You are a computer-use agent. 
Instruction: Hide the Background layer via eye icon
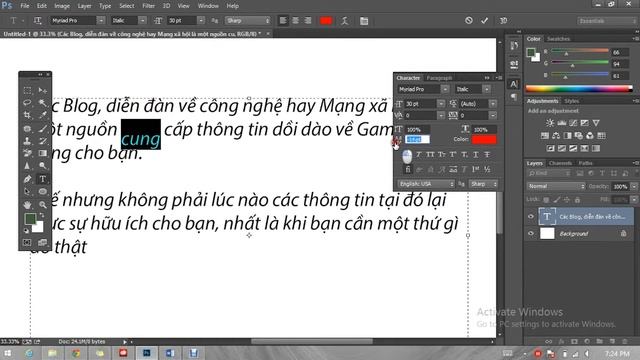coord(531,233)
